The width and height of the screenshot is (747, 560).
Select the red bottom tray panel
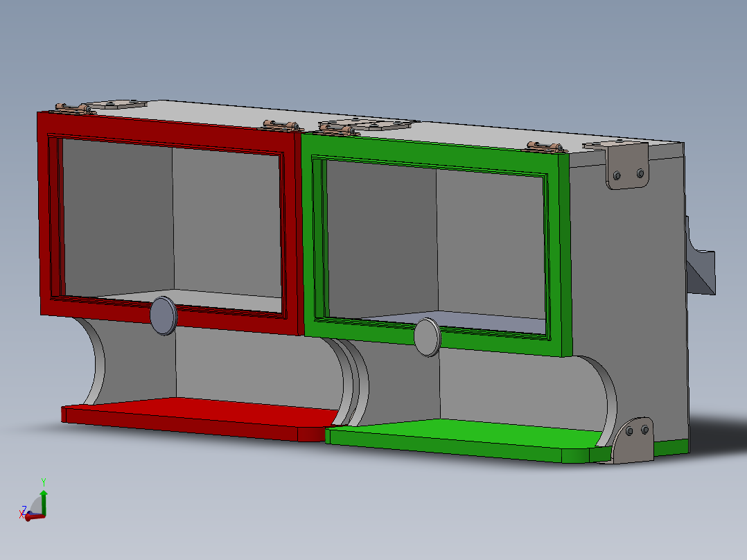(x=200, y=419)
